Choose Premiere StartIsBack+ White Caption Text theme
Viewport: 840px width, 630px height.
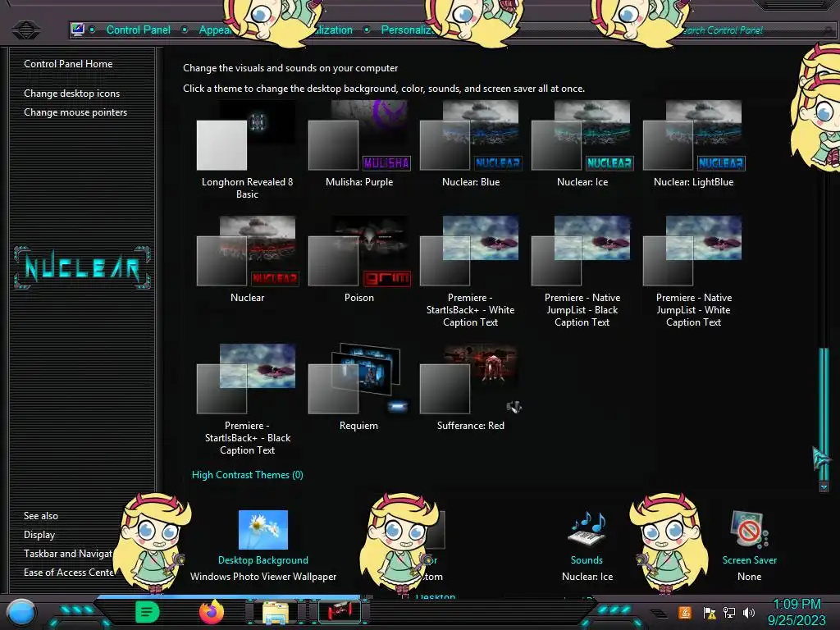[470, 272]
